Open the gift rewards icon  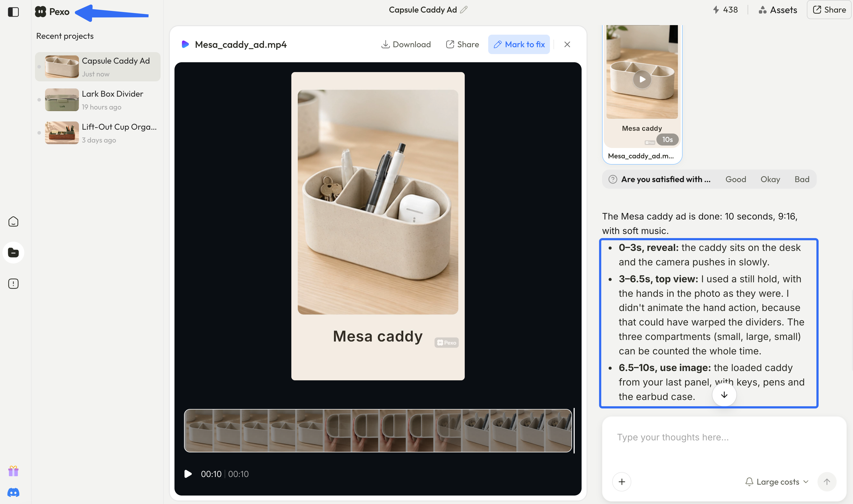coord(13,471)
